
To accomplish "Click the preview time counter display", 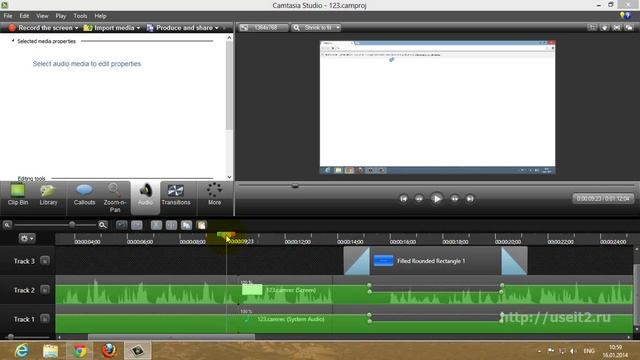I will pyautogui.click(x=603, y=199).
